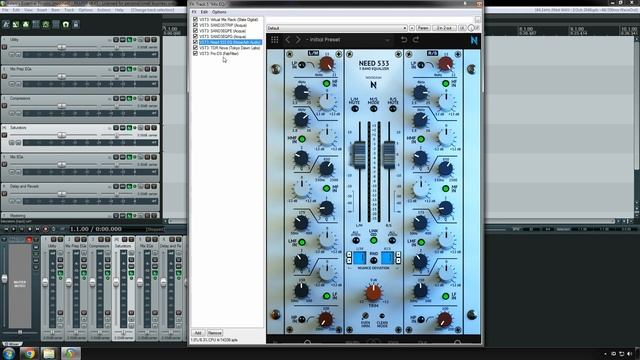640x360 pixels.
Task: Click the UI button in FX window
Action: (462, 28)
